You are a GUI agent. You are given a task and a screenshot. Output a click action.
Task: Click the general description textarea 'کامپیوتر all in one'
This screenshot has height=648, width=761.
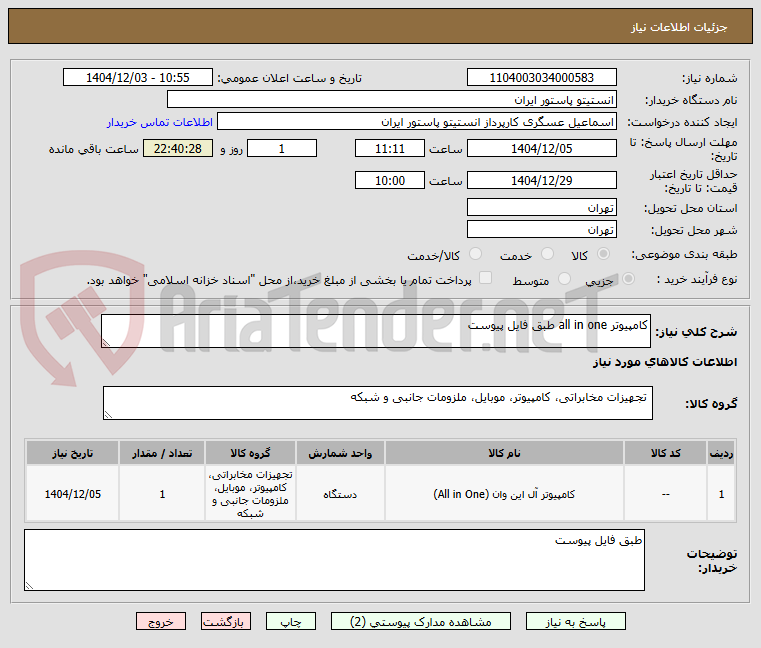(x=376, y=331)
